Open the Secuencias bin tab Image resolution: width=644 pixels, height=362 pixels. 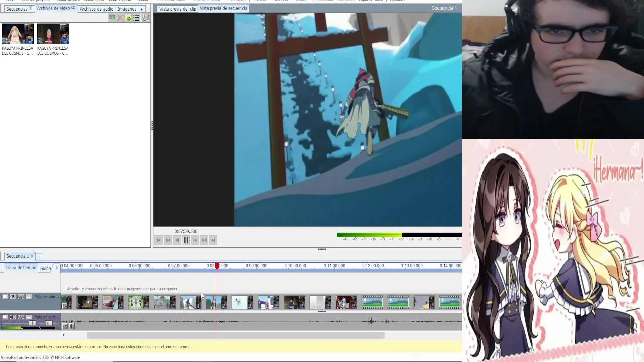19,9
